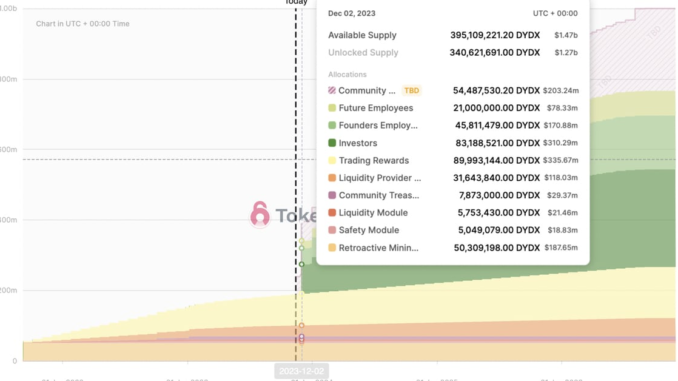Click the $203.24m Community value

pyautogui.click(x=561, y=90)
